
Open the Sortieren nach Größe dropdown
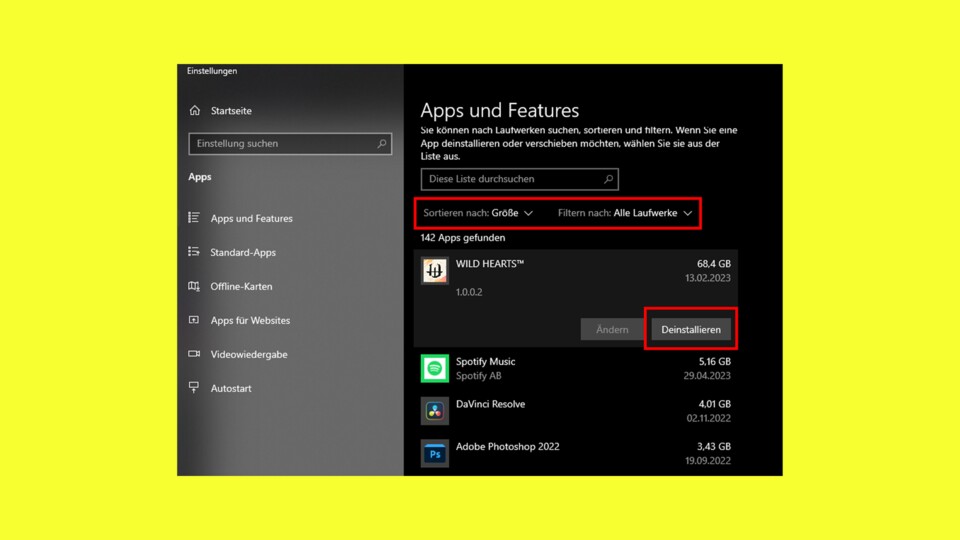479,213
